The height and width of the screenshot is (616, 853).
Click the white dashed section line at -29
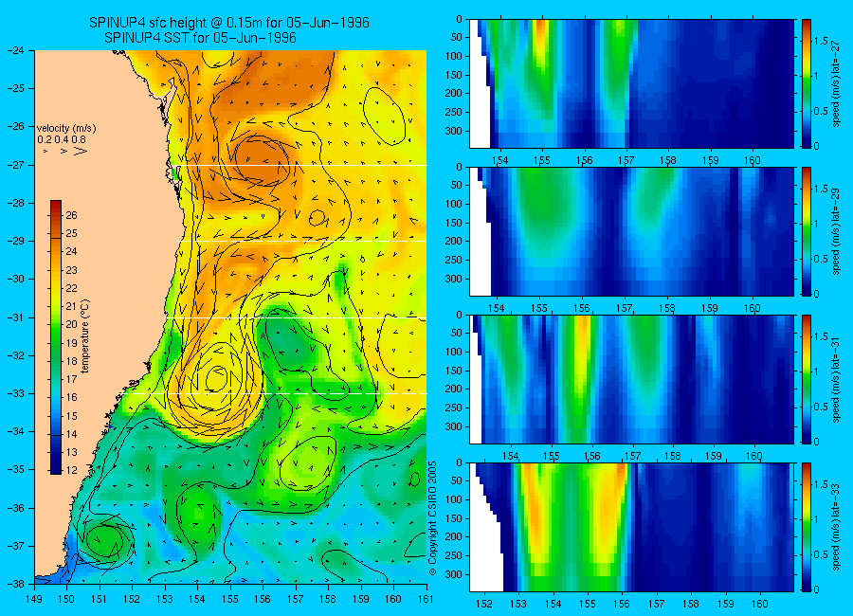coord(303,241)
